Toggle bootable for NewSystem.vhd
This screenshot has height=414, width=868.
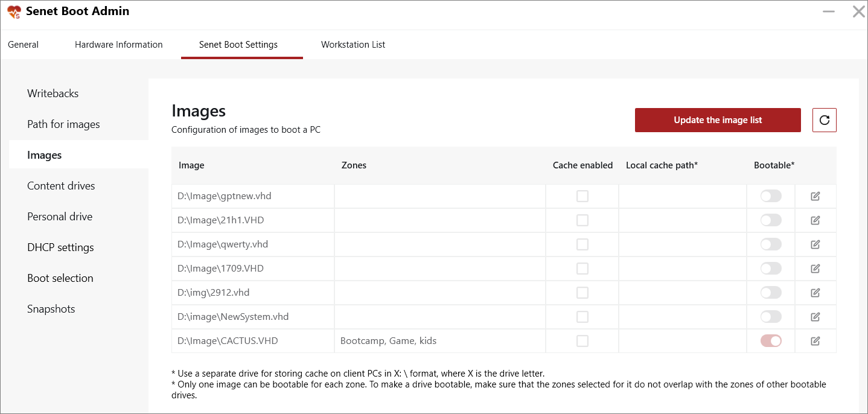[771, 317]
